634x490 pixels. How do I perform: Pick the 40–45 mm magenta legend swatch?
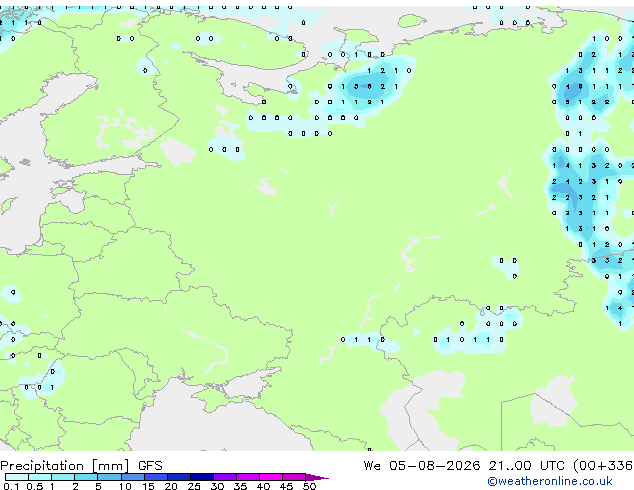[x=271, y=477]
